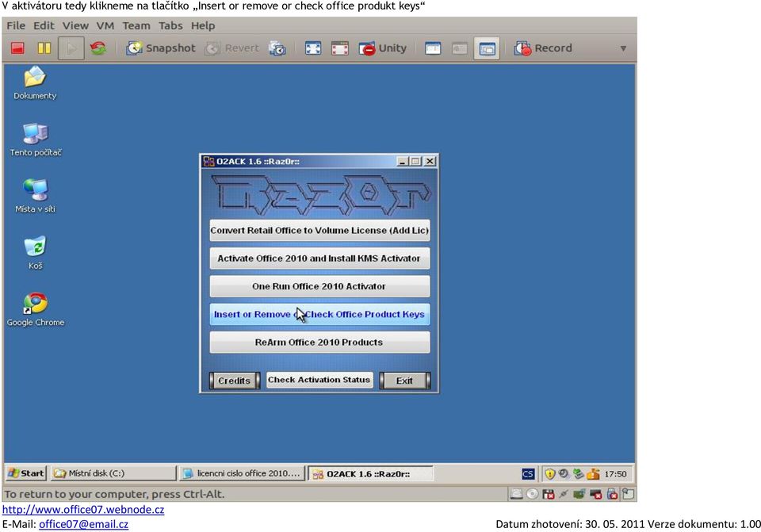This screenshot has width=761, height=532.
Task: Click ReArm Office 2010 Products
Action: pos(319,343)
